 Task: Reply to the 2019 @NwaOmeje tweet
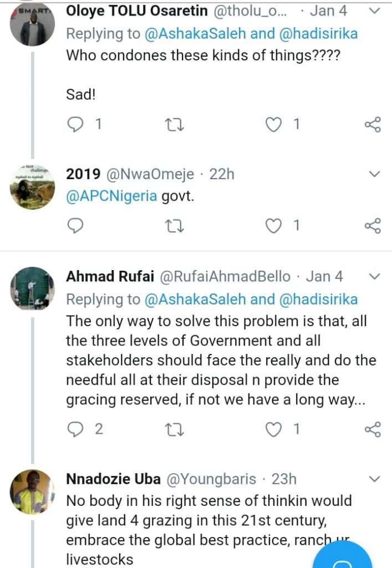tap(75, 225)
